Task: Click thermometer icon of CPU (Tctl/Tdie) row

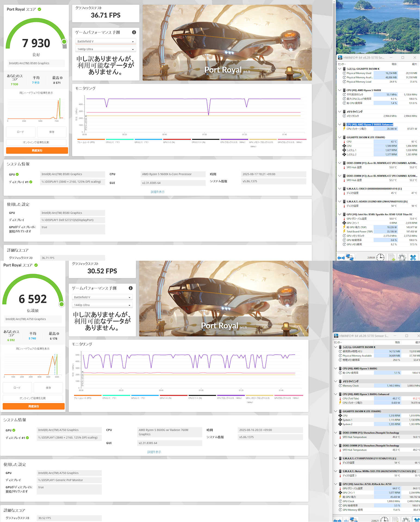Action: (340, 399)
